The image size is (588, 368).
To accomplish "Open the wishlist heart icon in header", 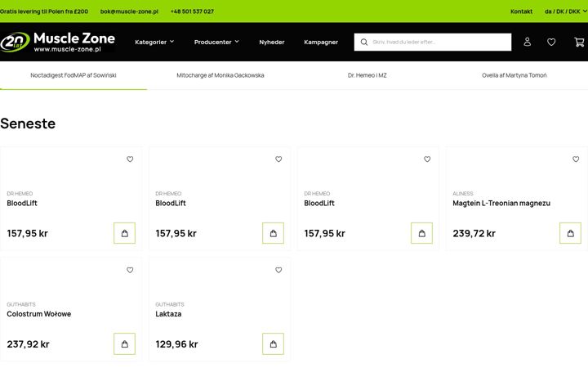I will coord(551,42).
